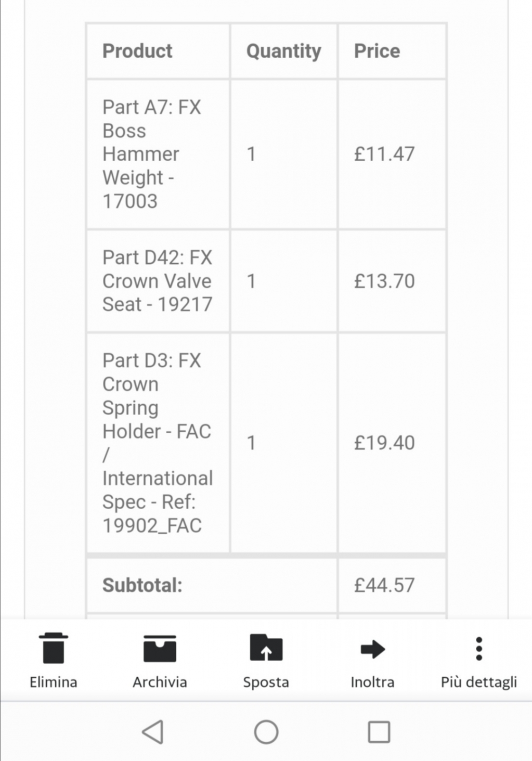Click the Quantity column header

coord(283,51)
